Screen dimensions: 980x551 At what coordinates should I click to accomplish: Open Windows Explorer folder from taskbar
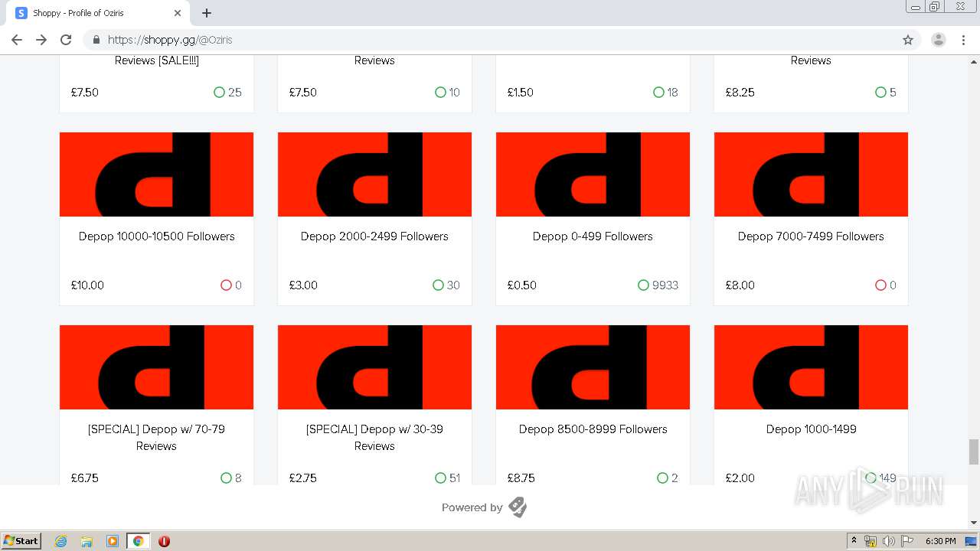click(87, 541)
